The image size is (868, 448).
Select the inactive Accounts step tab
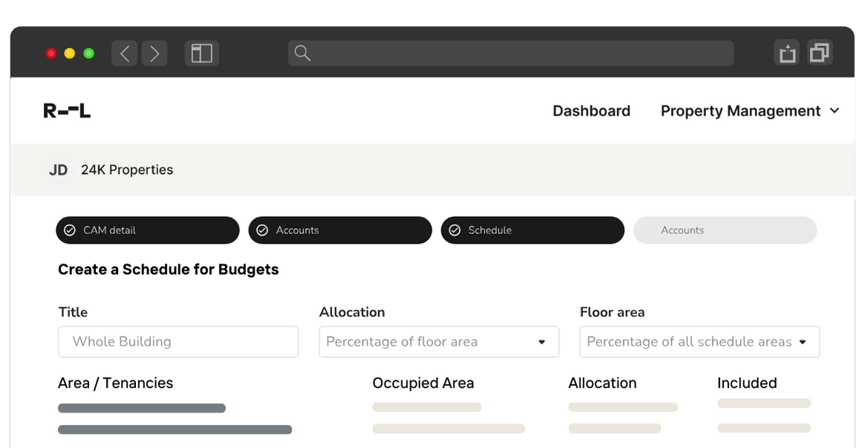(725, 230)
